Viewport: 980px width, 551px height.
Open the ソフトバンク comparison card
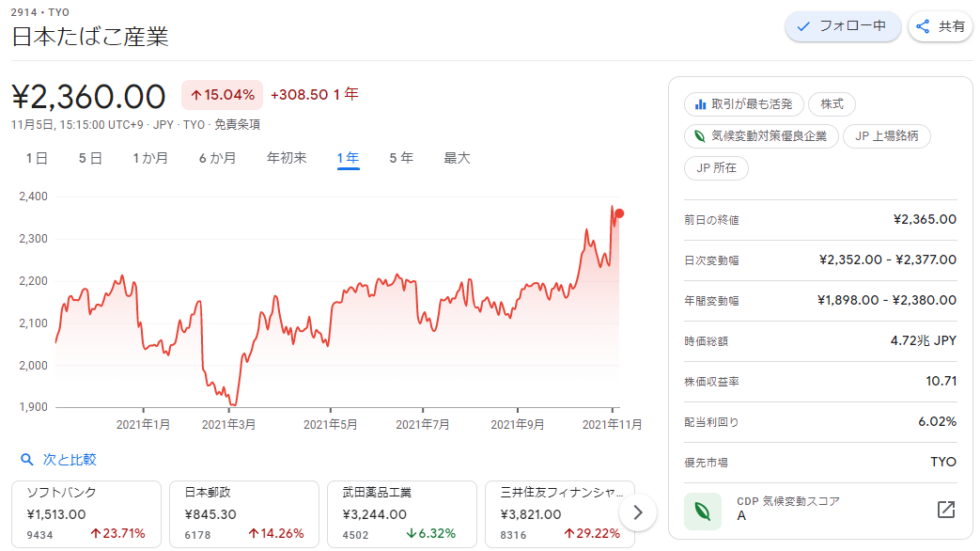pyautogui.click(x=86, y=514)
